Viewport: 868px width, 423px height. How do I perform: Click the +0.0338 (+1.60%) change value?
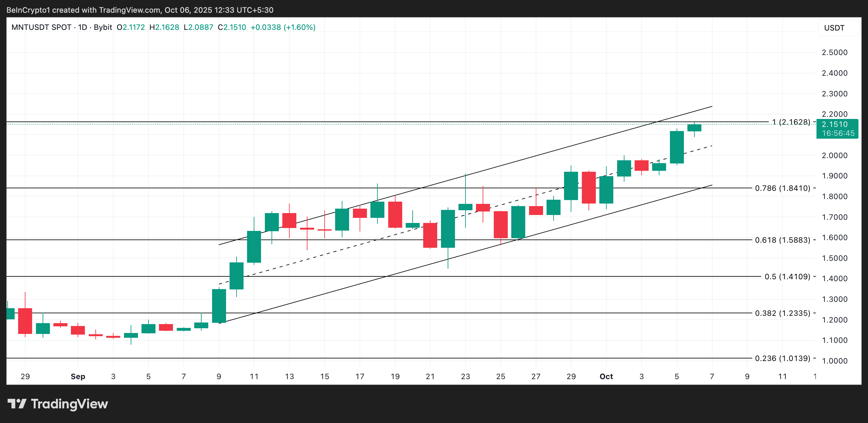click(283, 27)
